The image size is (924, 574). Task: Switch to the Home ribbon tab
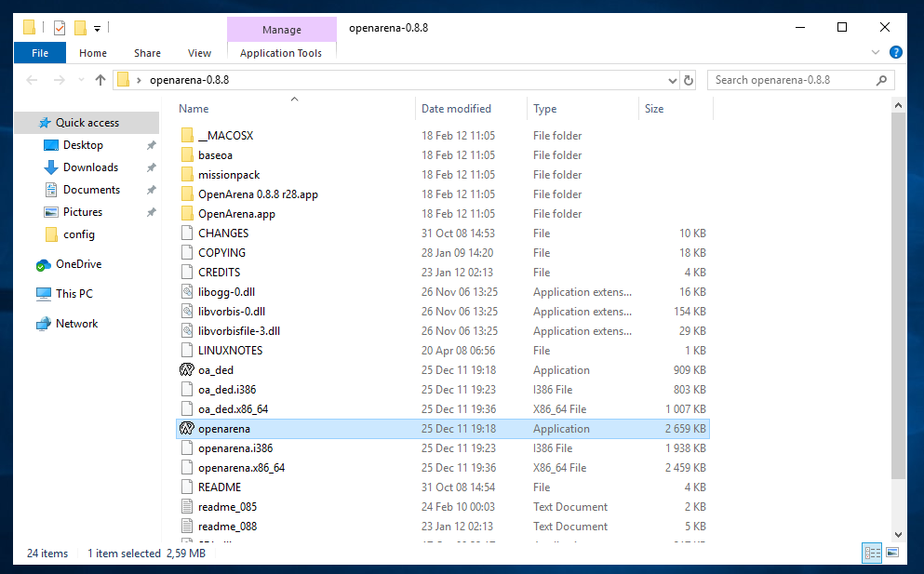[x=93, y=53]
